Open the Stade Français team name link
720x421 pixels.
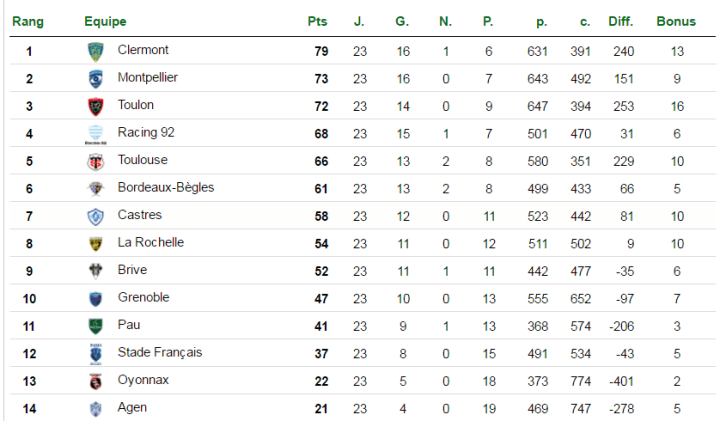(160, 352)
